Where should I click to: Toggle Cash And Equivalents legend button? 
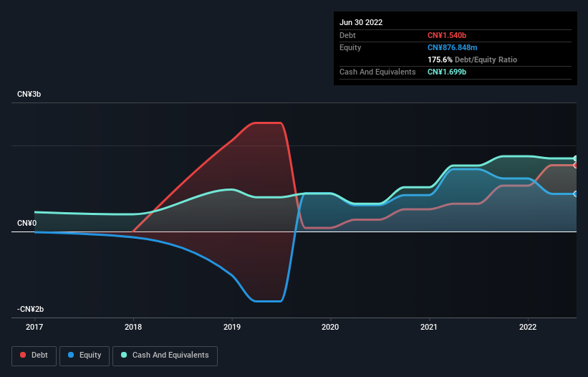click(165, 355)
